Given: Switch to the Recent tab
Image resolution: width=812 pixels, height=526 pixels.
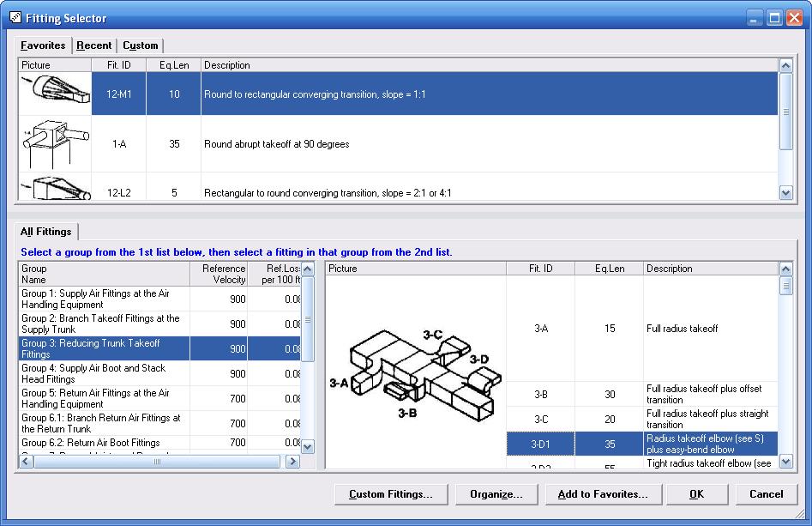Looking at the screenshot, I should [x=93, y=45].
